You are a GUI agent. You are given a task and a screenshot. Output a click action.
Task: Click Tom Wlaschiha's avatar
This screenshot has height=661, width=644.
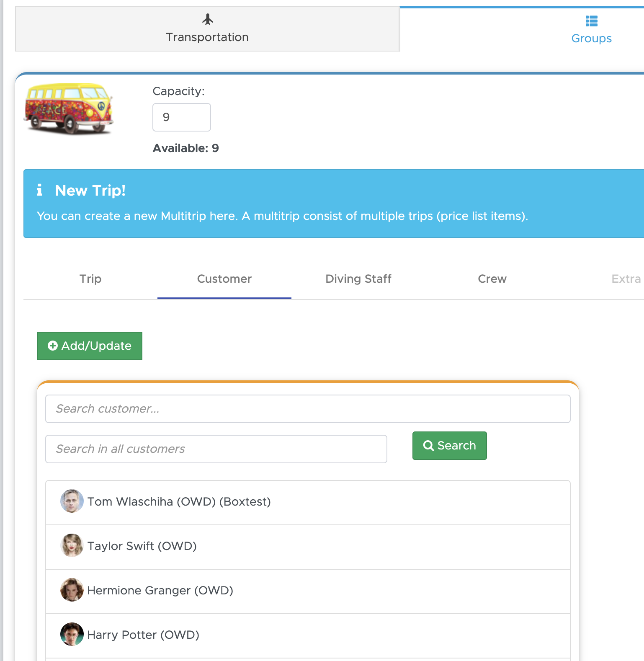pyautogui.click(x=72, y=501)
